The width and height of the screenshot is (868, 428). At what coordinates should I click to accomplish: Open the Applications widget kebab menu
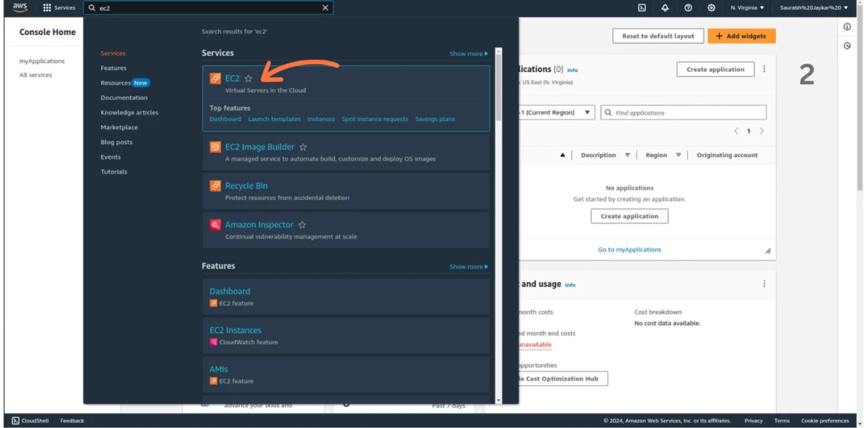[x=764, y=69]
